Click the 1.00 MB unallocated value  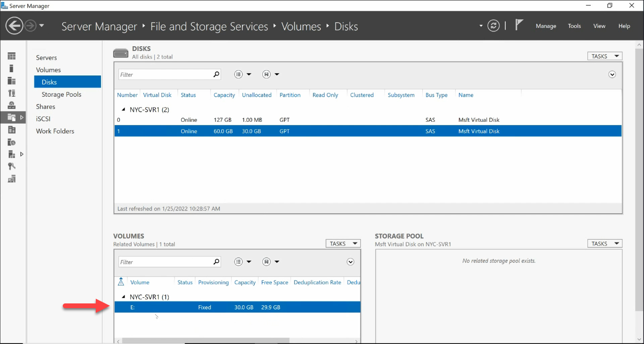[252, 120]
